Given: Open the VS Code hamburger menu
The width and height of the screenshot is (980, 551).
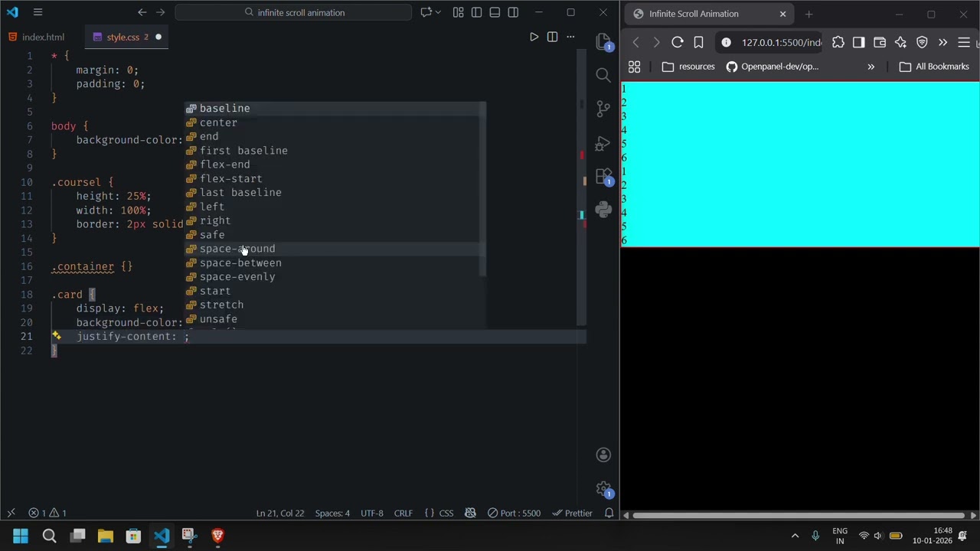Looking at the screenshot, I should tap(38, 12).
